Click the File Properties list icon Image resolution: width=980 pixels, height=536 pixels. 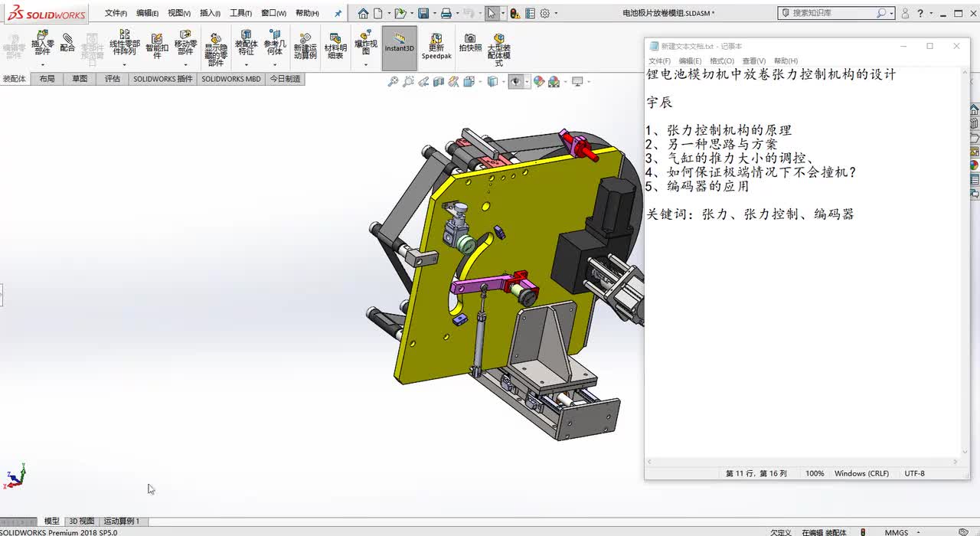(530, 13)
